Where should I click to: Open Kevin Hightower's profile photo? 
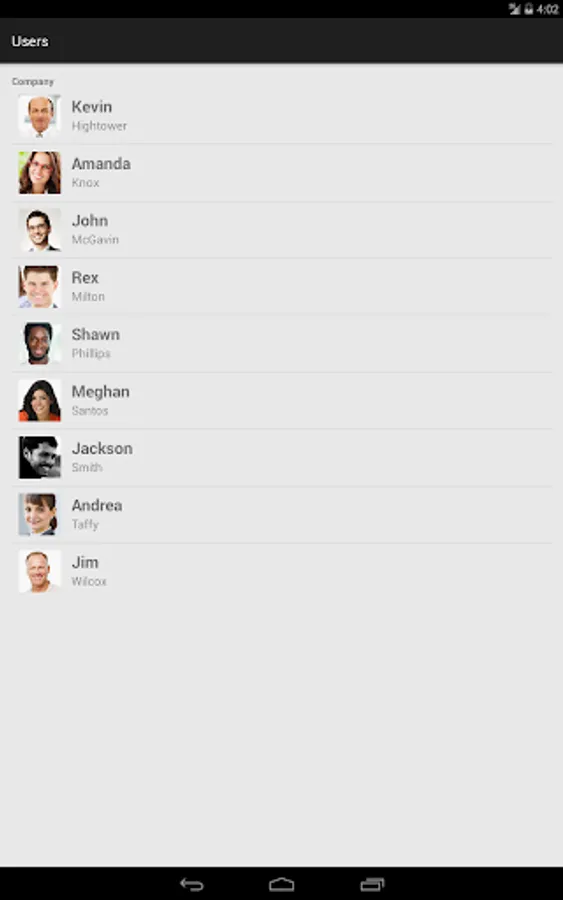tap(40, 116)
